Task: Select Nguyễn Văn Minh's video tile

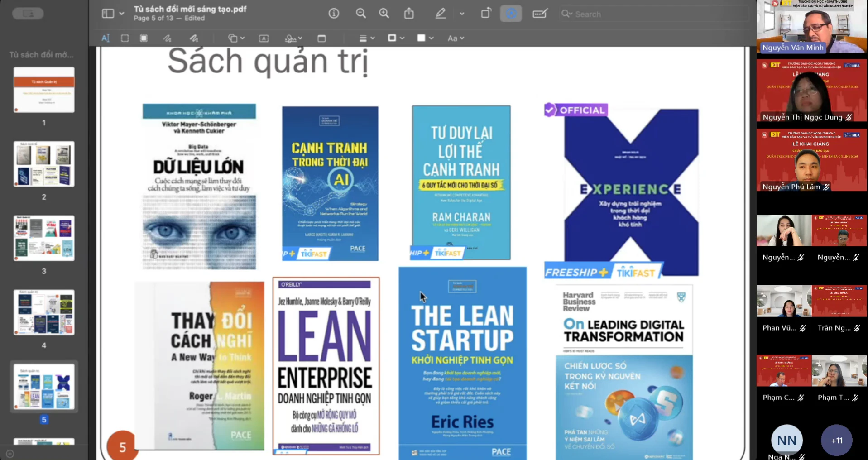Action: tap(811, 26)
